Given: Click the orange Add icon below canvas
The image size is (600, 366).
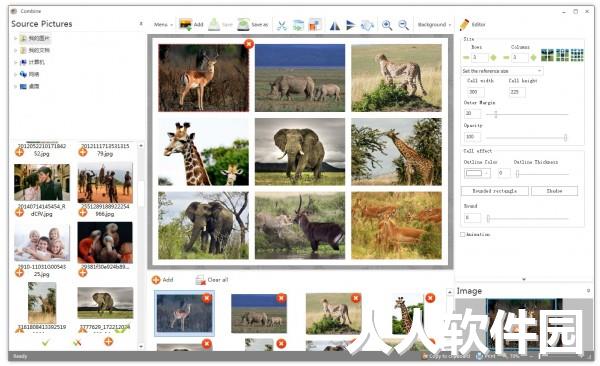Looking at the screenshot, I should (156, 280).
